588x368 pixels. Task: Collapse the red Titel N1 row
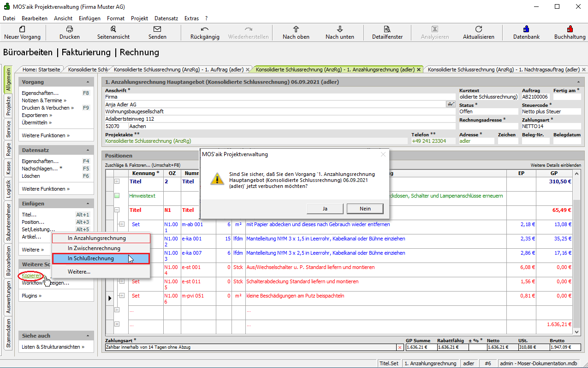pos(117,210)
